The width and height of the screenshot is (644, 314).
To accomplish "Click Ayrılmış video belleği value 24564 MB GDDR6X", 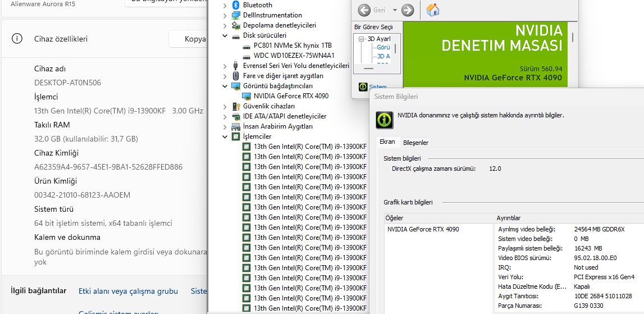I will (599, 229).
